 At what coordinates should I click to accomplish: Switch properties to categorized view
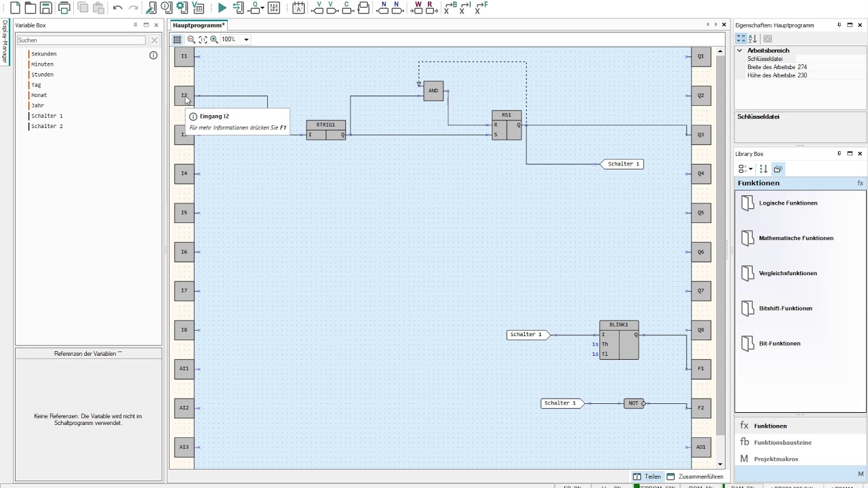(x=741, y=39)
